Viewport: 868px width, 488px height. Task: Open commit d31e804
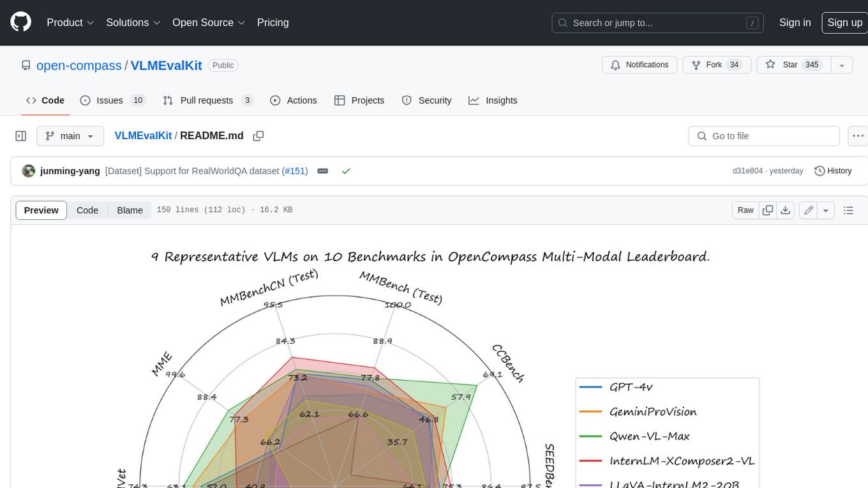tap(747, 171)
